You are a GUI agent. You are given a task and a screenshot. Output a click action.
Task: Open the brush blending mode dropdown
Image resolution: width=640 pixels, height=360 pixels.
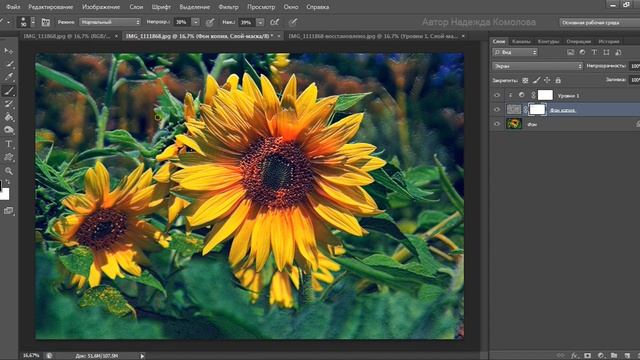pos(110,22)
